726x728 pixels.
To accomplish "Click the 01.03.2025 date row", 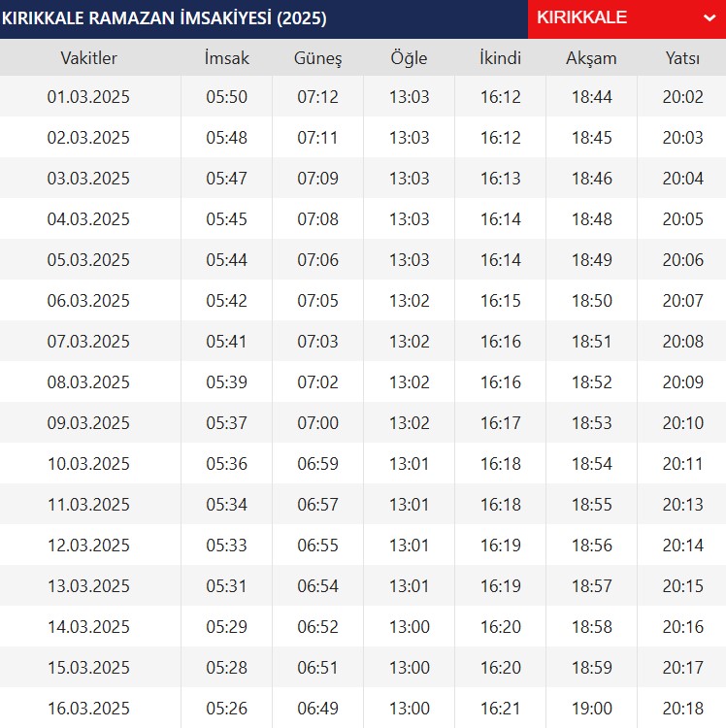I will (x=88, y=97).
